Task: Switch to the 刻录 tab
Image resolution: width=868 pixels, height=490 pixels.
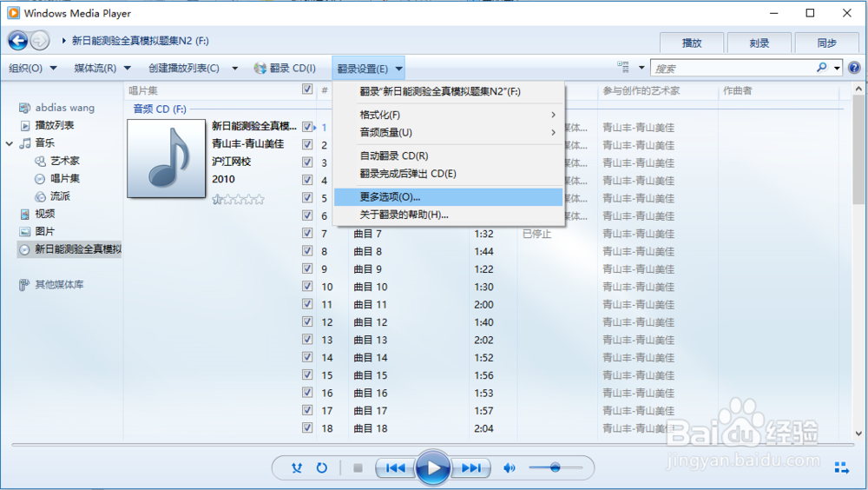Action: (x=759, y=43)
